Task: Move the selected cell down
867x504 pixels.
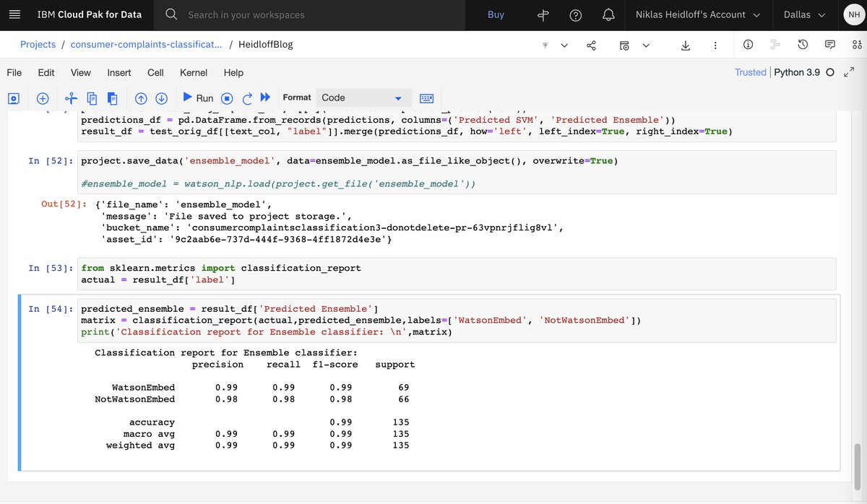Action: click(x=162, y=97)
